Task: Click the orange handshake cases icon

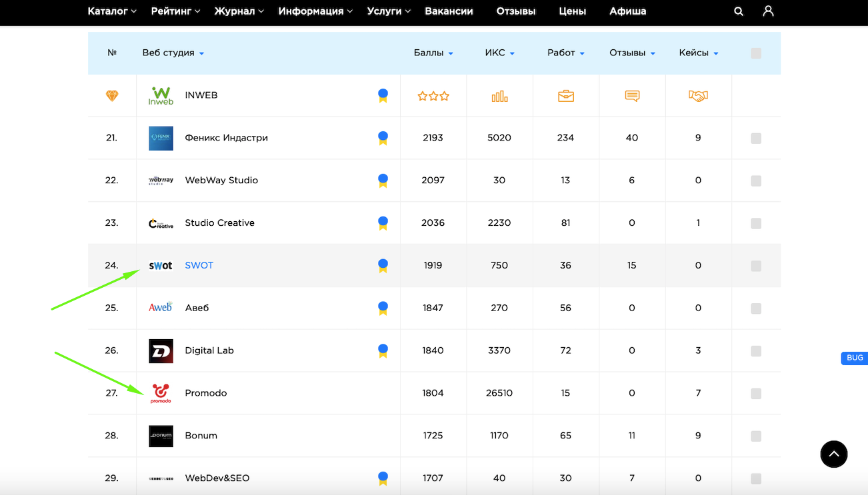Action: click(698, 96)
